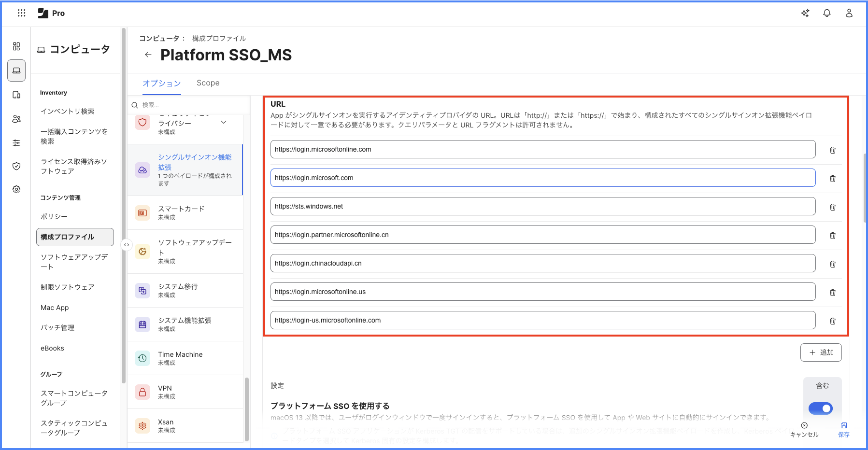
Task: Select the スマートカード payload entry
Action: [x=185, y=213]
